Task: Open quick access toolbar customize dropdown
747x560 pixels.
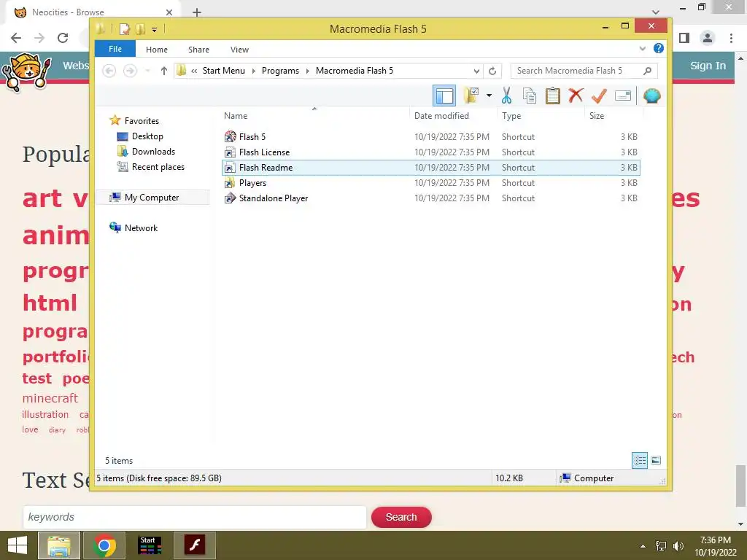Action: [x=154, y=29]
